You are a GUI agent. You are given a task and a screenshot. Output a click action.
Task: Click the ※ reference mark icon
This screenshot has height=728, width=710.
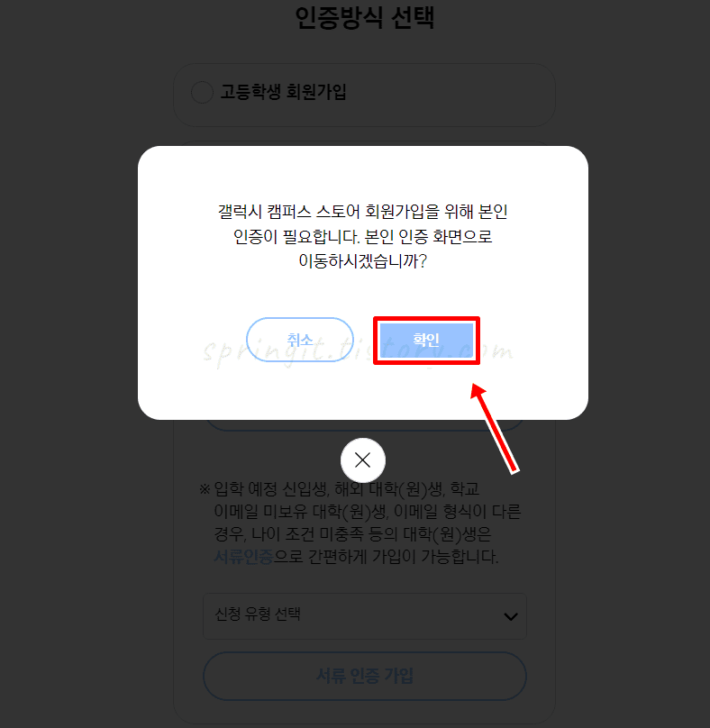(x=205, y=489)
